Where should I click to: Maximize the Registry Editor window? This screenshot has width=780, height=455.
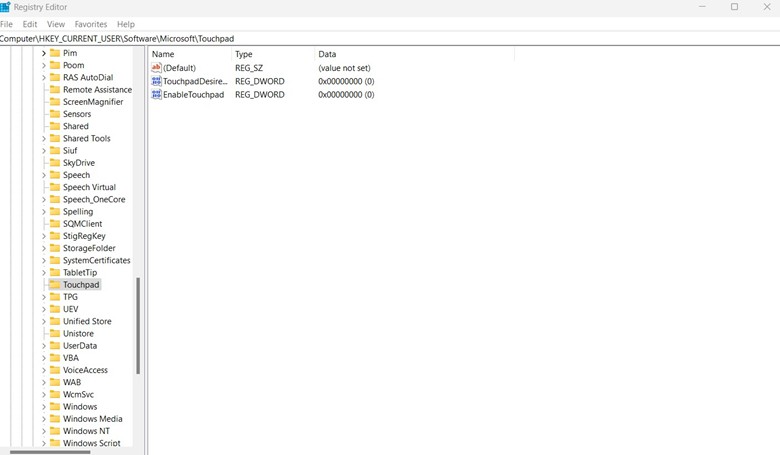pos(734,7)
